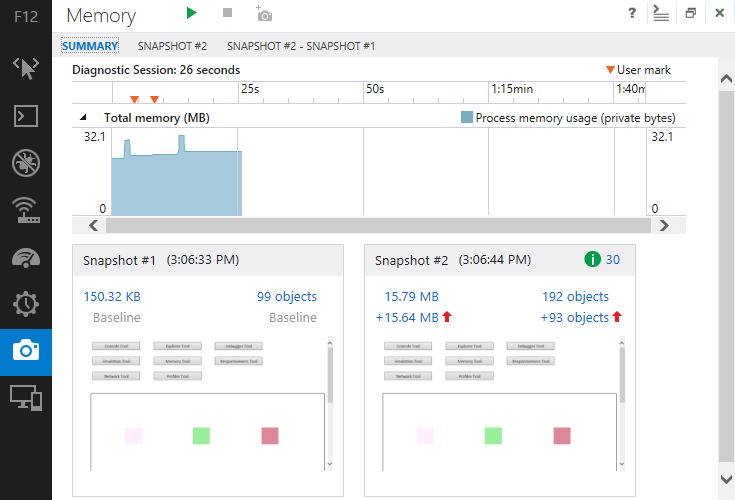This screenshot has width=735, height=500.
Task: Open the Emulation devices tool
Action: [26, 398]
